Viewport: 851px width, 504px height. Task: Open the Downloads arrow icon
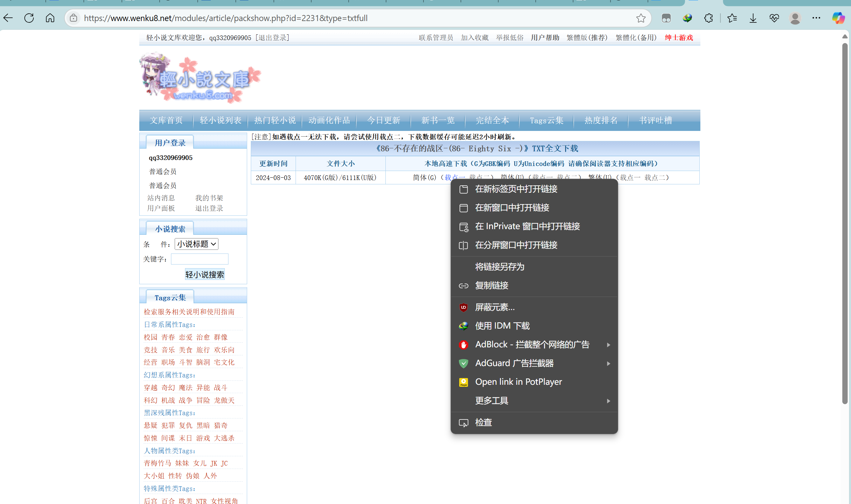pos(753,18)
